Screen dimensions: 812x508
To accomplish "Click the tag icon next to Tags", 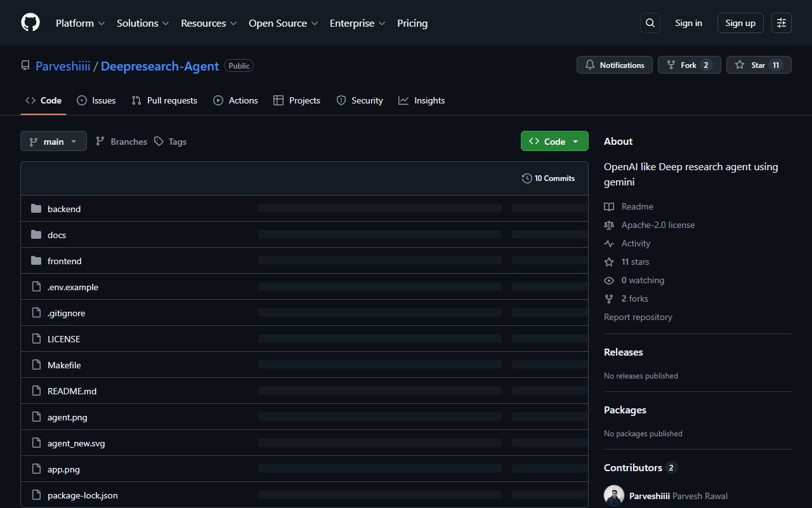I will pos(159,141).
